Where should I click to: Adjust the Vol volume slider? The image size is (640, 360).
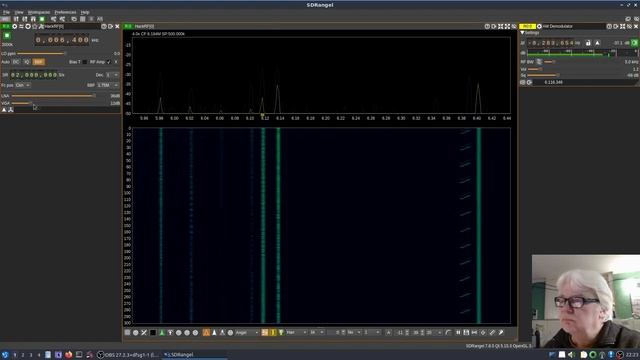[x=535, y=69]
